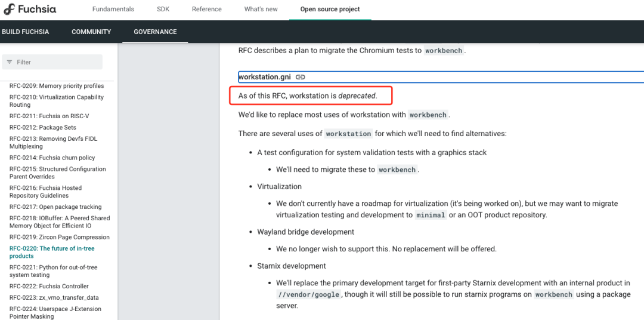The width and height of the screenshot is (644, 320).
Task: Open the What's new tab
Action: click(x=261, y=9)
